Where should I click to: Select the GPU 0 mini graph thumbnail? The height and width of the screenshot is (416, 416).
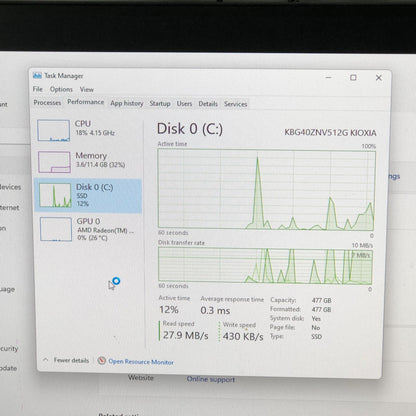click(56, 229)
